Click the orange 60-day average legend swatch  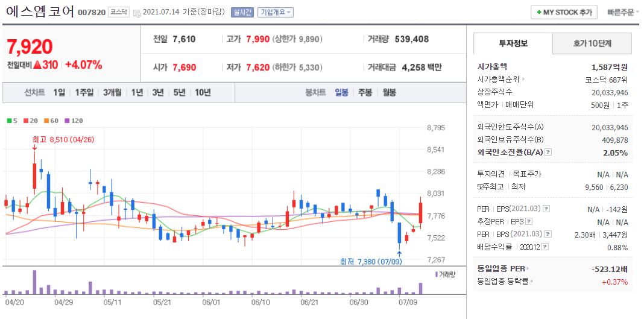coord(46,121)
